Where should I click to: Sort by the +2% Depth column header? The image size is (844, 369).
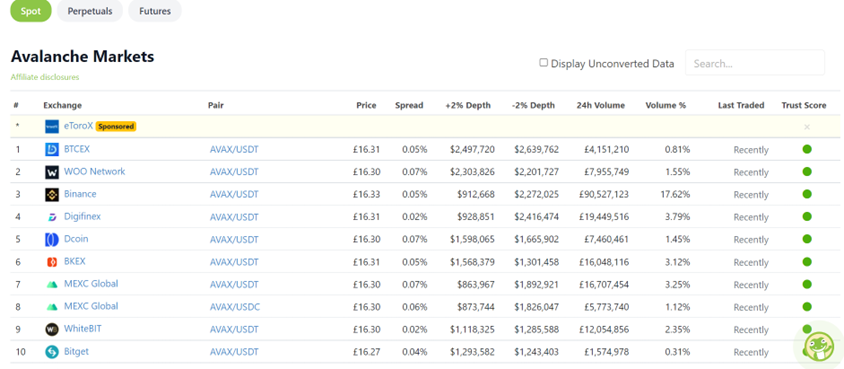(468, 105)
